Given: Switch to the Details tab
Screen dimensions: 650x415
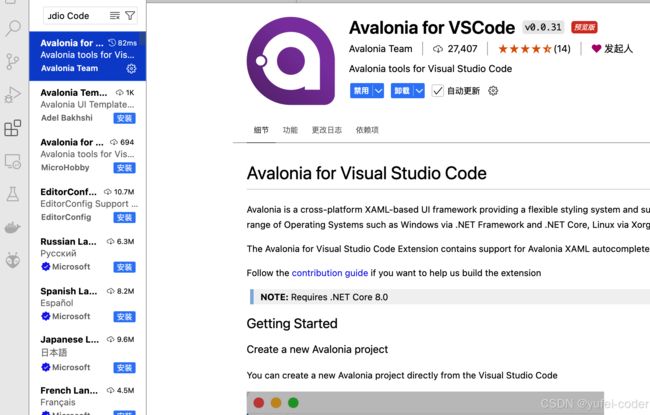Looking at the screenshot, I should click(x=261, y=130).
